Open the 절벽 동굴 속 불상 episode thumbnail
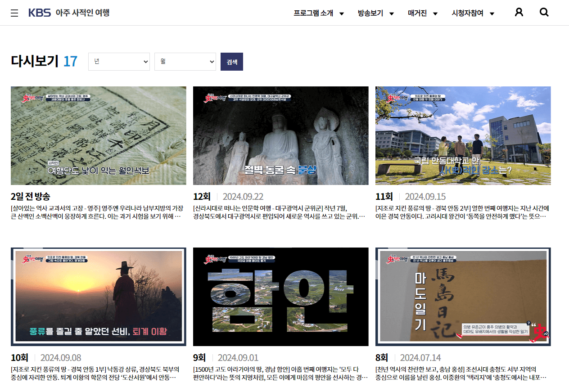 (x=280, y=135)
